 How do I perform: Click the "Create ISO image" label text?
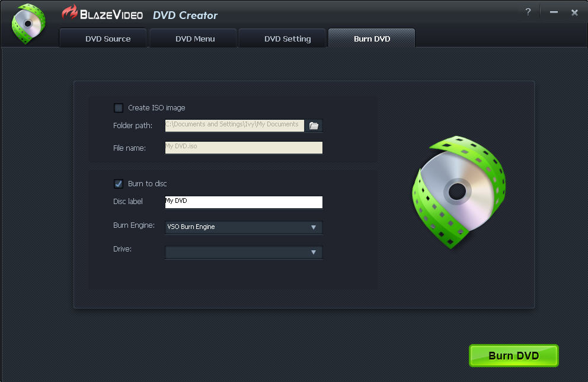pyautogui.click(x=156, y=108)
